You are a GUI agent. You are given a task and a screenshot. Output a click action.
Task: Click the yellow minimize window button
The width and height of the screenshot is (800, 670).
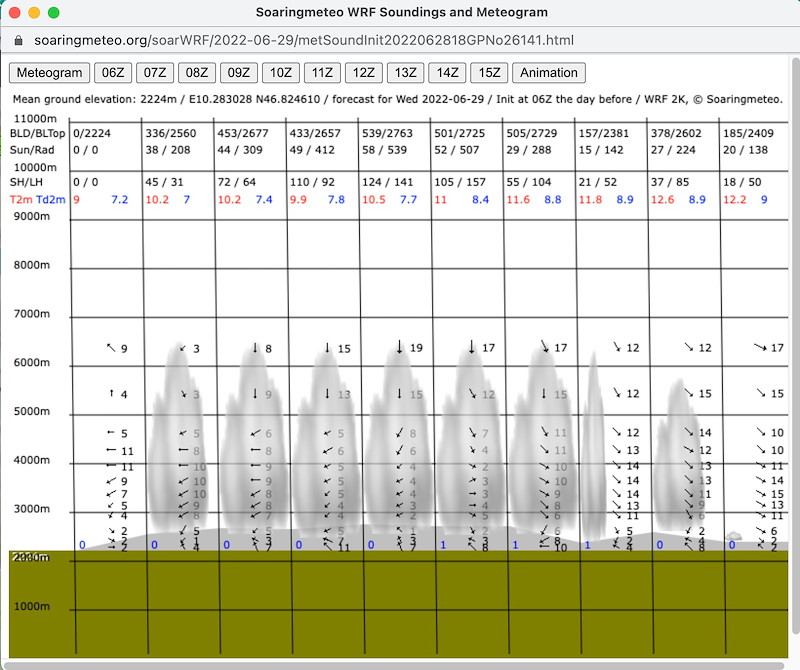click(34, 13)
